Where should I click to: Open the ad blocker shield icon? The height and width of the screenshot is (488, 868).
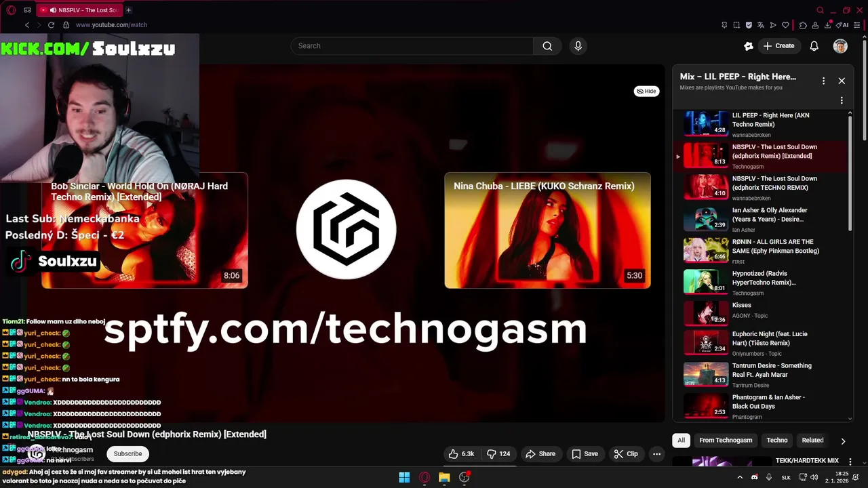click(x=749, y=25)
